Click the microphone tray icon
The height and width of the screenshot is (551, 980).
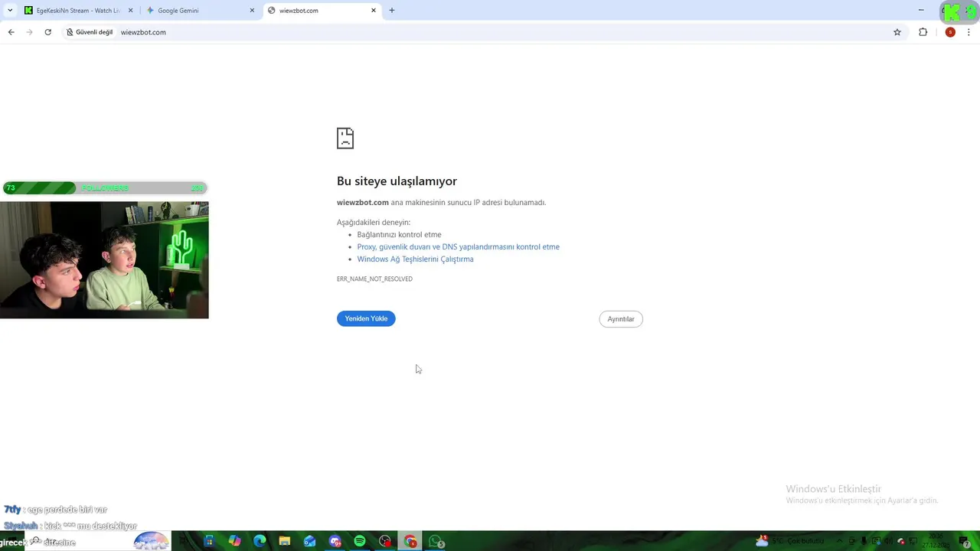[864, 541]
